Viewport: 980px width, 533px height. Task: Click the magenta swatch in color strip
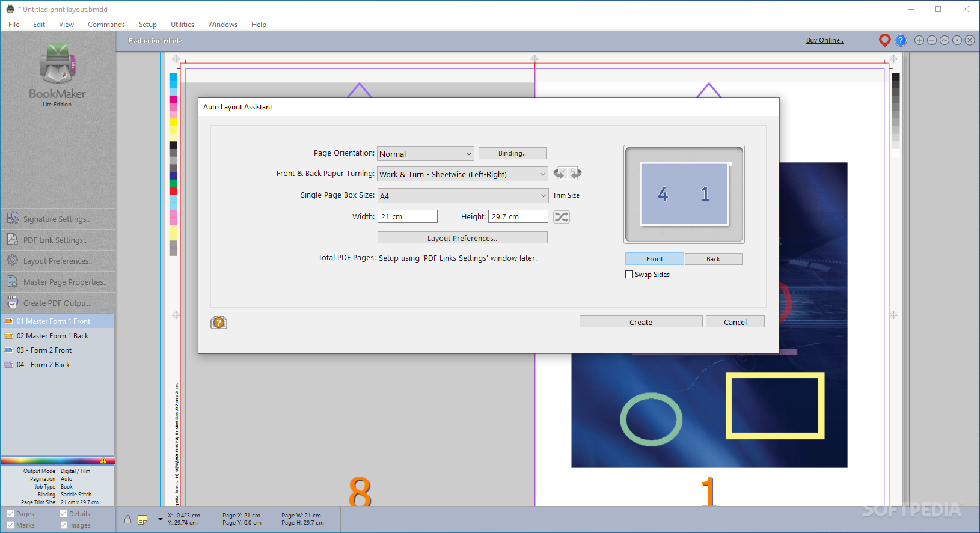pos(173,99)
